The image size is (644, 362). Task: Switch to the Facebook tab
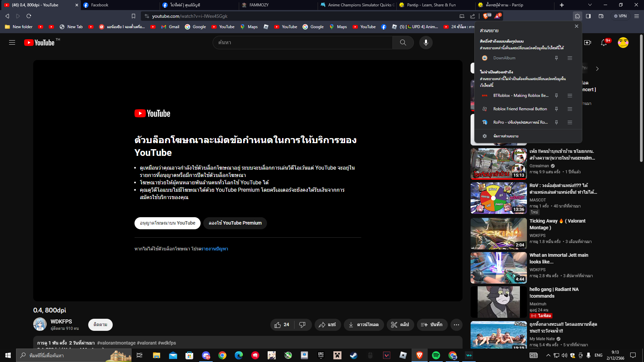[120, 5]
